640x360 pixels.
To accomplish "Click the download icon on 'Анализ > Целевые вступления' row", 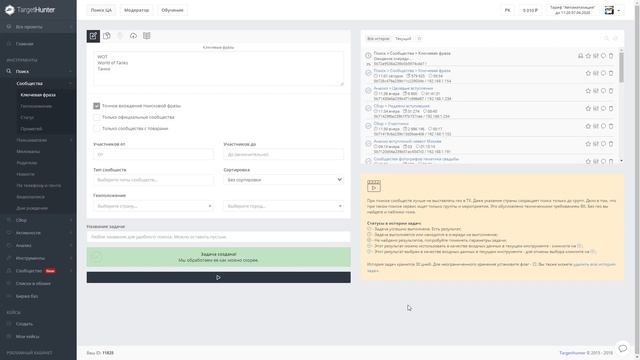I will (596, 91).
